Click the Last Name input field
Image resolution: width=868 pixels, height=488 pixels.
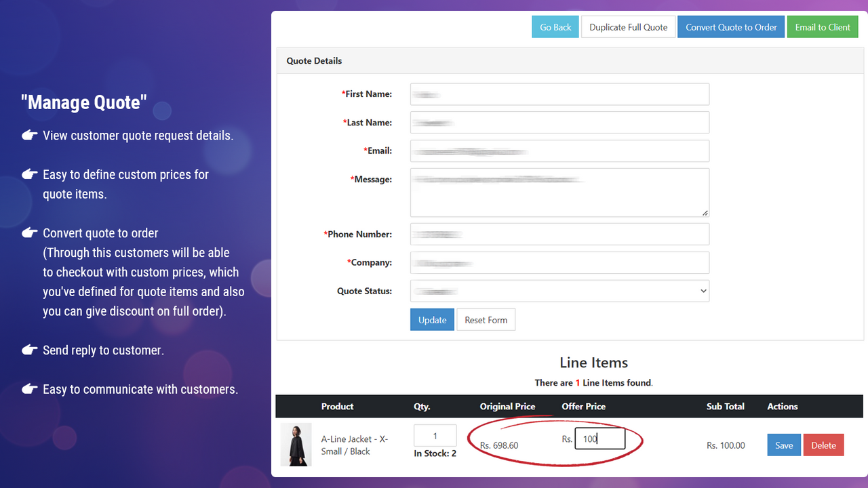click(559, 122)
